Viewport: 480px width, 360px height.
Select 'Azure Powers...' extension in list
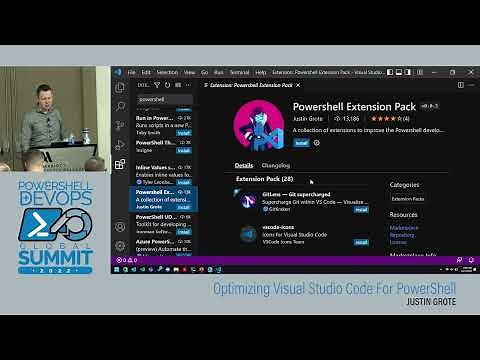coord(163,246)
